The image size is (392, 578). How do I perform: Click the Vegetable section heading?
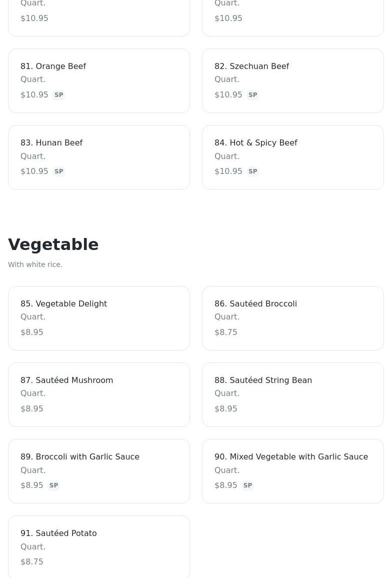click(53, 244)
